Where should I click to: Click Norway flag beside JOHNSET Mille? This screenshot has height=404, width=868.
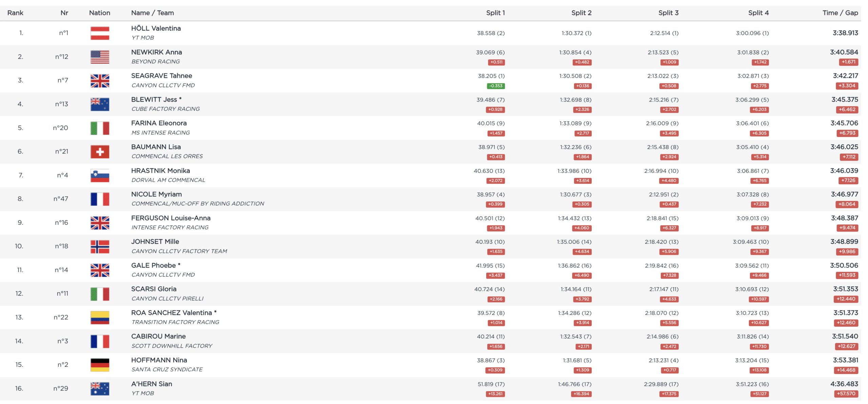pos(100,246)
